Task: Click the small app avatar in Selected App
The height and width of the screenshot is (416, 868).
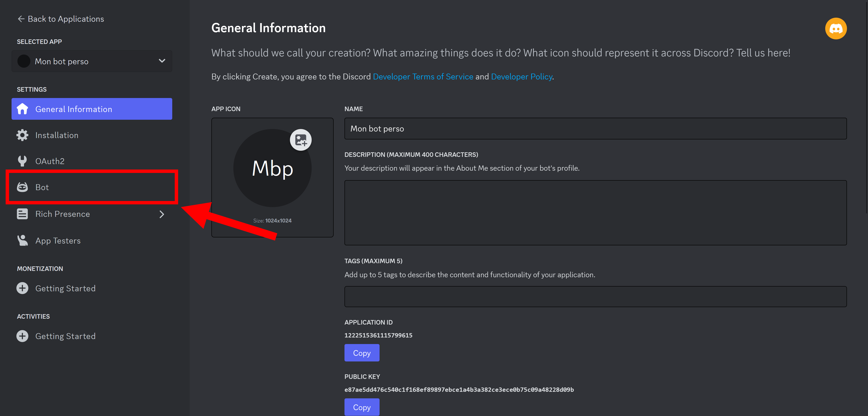Action: [24, 61]
